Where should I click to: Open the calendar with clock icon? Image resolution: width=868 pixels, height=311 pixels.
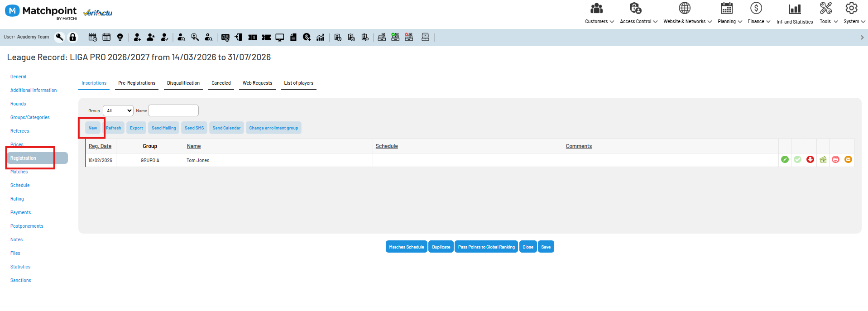(93, 37)
